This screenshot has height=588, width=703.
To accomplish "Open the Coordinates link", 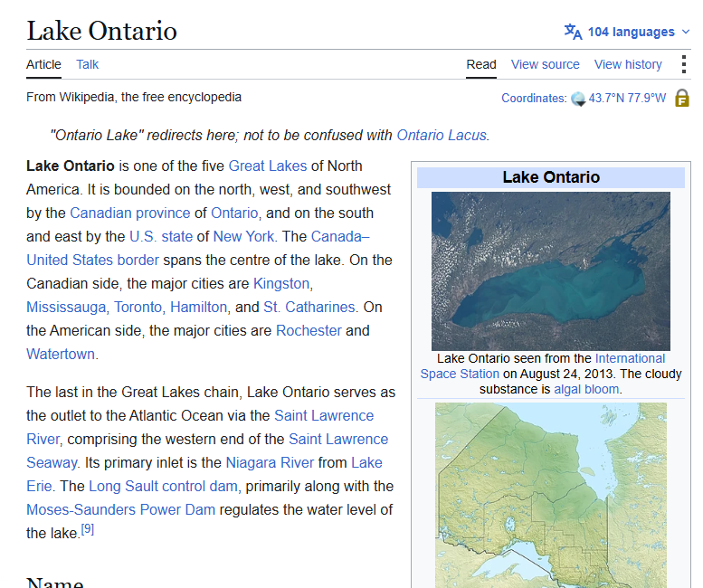I will pos(534,98).
